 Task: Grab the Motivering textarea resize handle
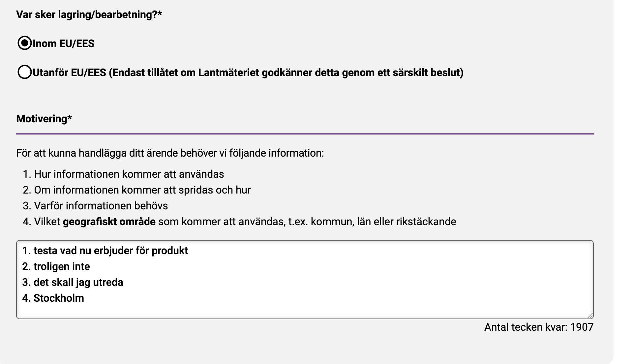pos(590,316)
